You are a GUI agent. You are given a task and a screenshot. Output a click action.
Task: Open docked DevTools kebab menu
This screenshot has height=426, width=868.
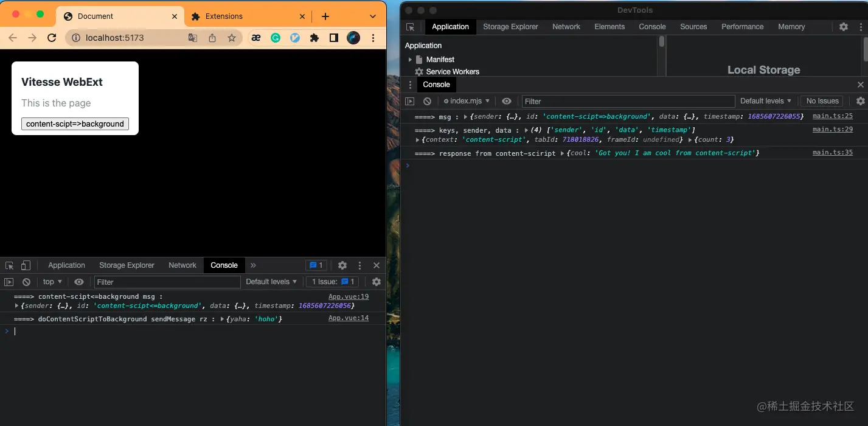click(x=360, y=265)
